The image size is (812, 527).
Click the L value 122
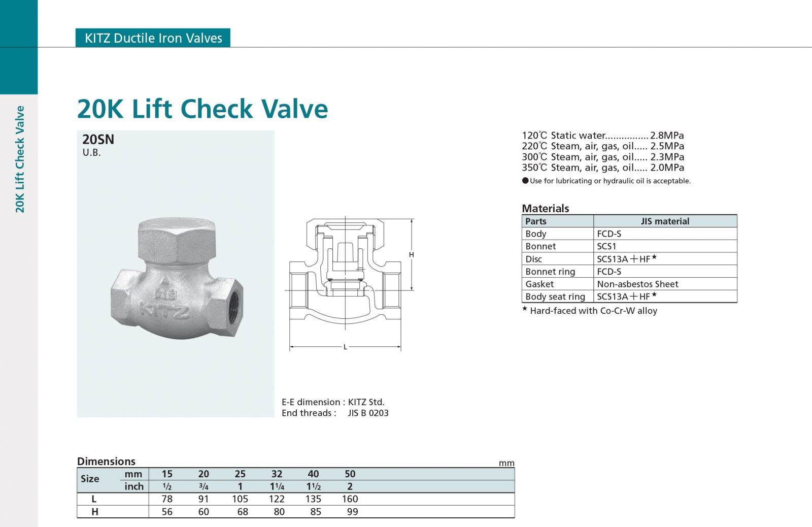pos(277,499)
